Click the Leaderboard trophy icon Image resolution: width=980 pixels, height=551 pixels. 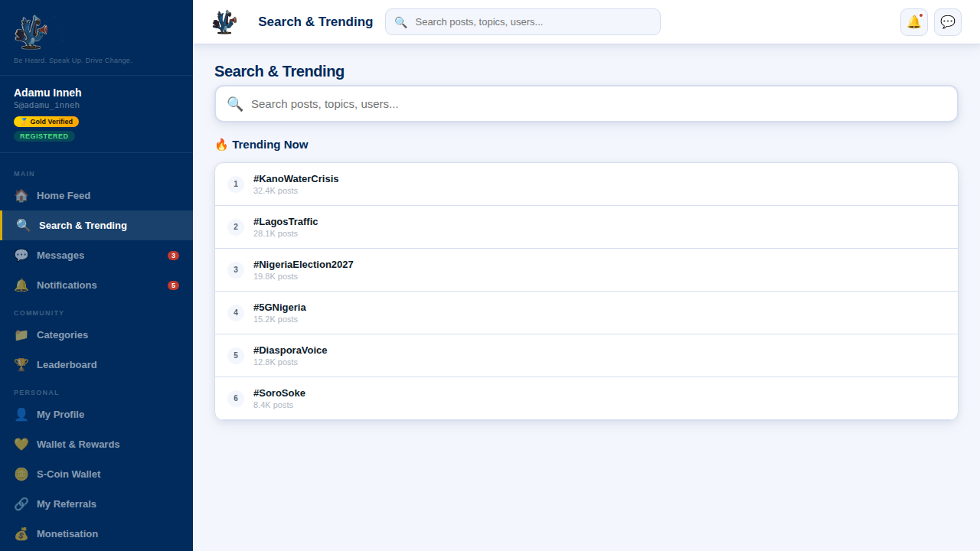click(x=21, y=365)
